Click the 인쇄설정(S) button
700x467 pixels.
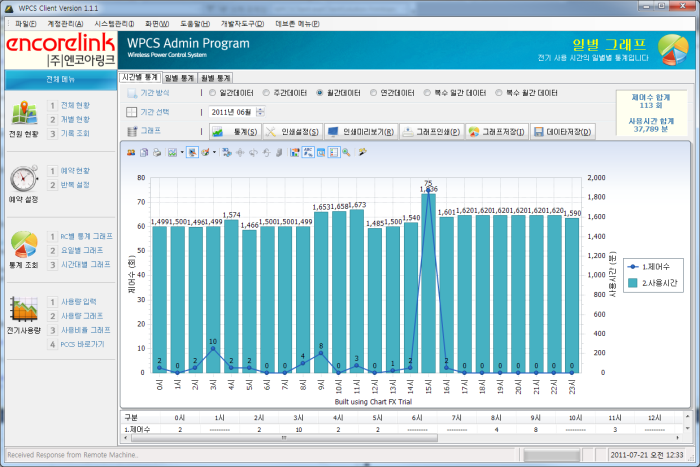(x=293, y=132)
